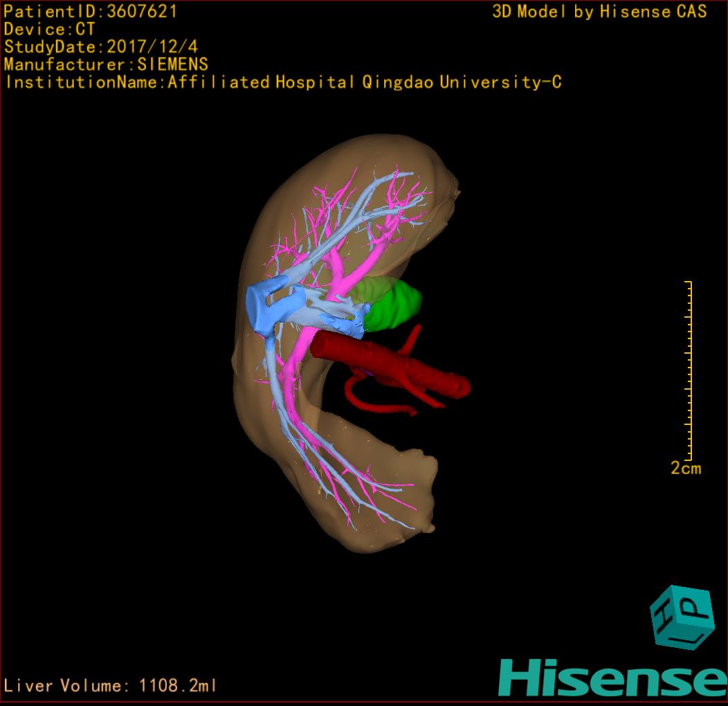
Task: Click the 3D Model by Hisense CAS text
Action: 599,12
